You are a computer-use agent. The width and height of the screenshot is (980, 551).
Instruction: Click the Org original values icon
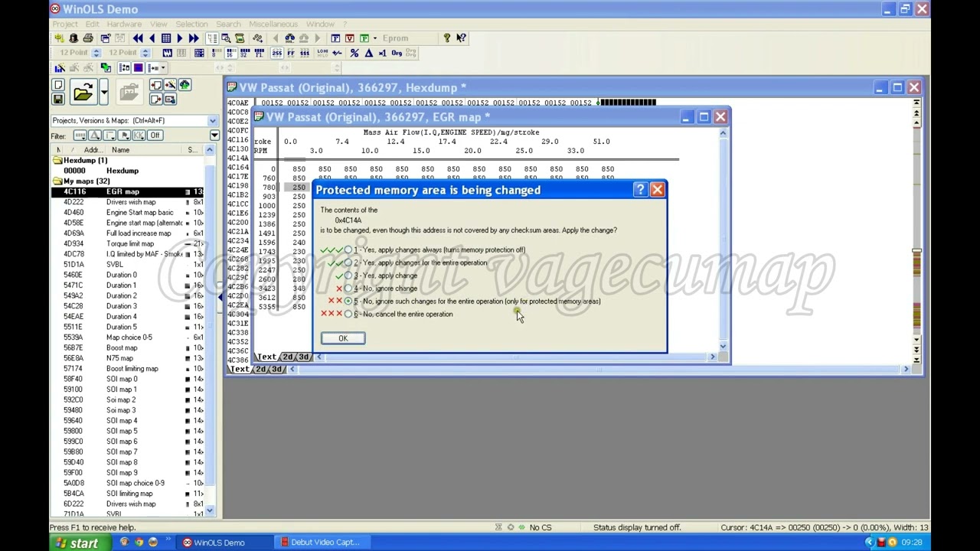[x=397, y=53]
